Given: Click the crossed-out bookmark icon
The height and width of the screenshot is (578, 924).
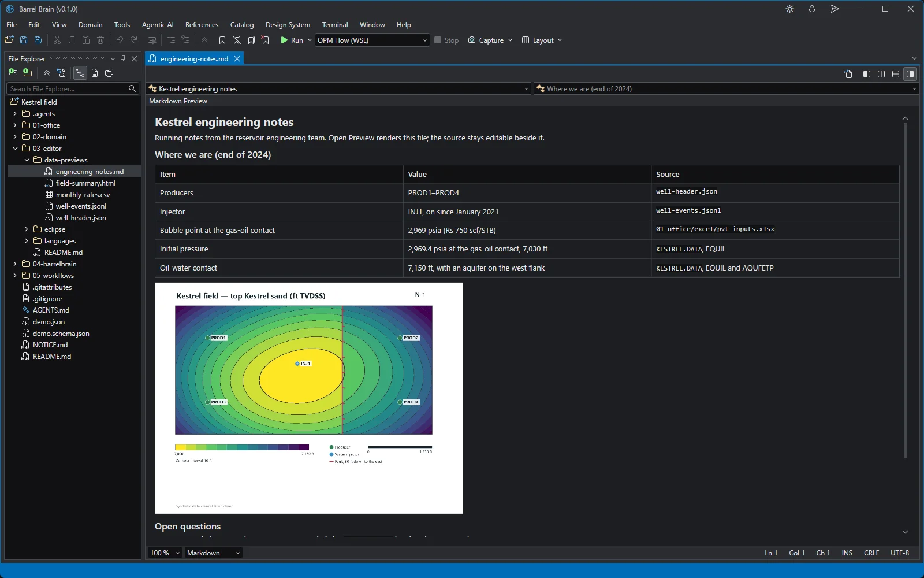Looking at the screenshot, I should 237,40.
